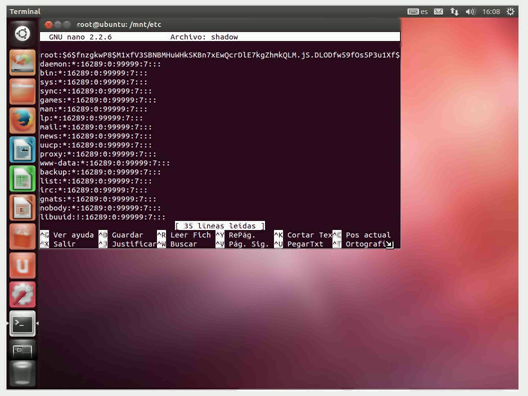The width and height of the screenshot is (528, 396).
Task: Click the 'libuuid:!:16289' line
Action: point(103,217)
